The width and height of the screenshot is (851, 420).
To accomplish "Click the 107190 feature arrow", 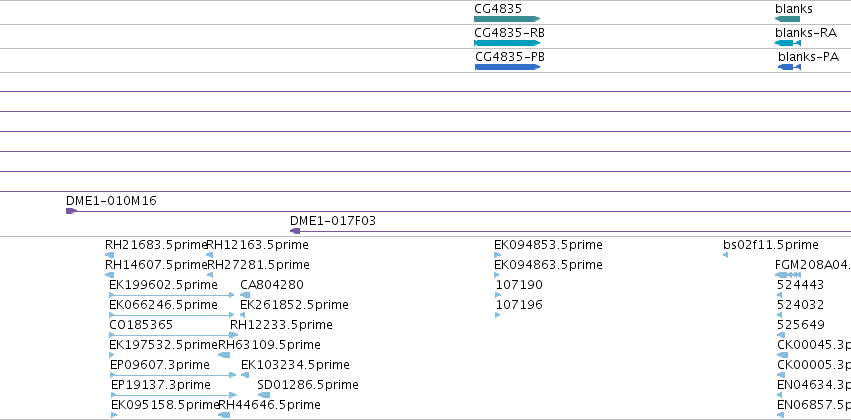I will click(498, 295).
